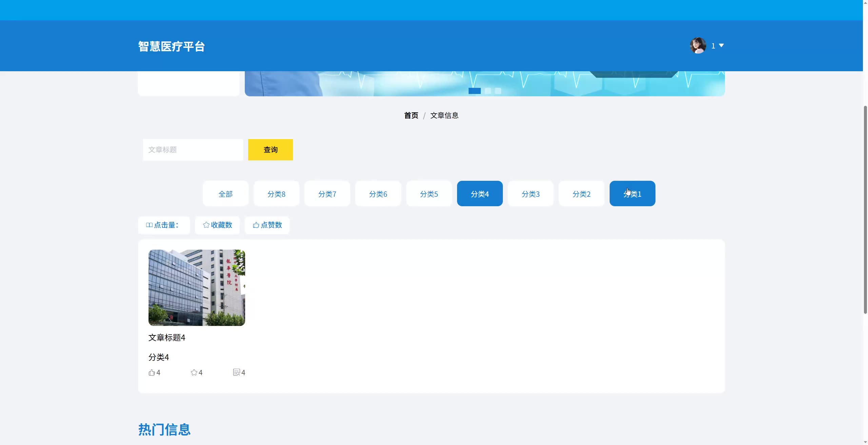Select the second carousel indicator dot
This screenshot has width=868, height=445.
click(488, 91)
